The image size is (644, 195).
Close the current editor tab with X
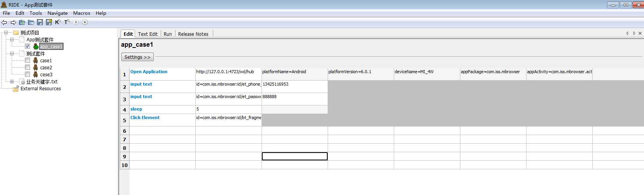coord(640,33)
